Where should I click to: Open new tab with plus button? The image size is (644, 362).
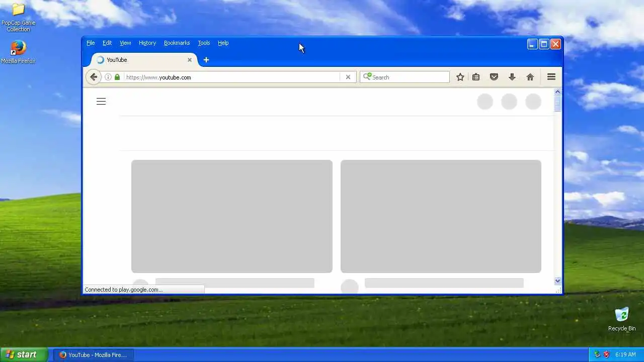[206, 60]
